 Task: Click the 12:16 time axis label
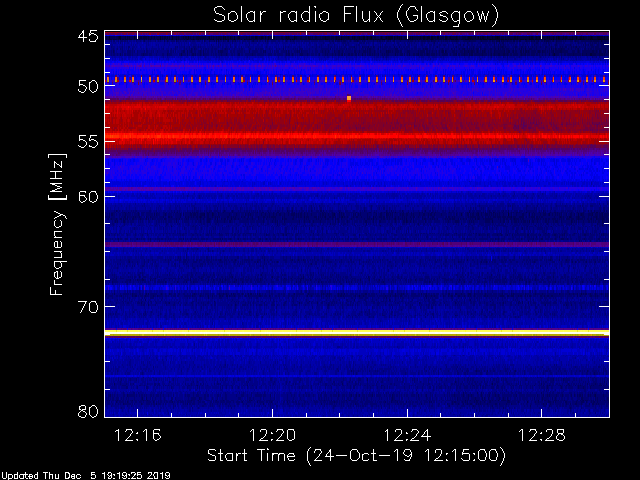[138, 435]
